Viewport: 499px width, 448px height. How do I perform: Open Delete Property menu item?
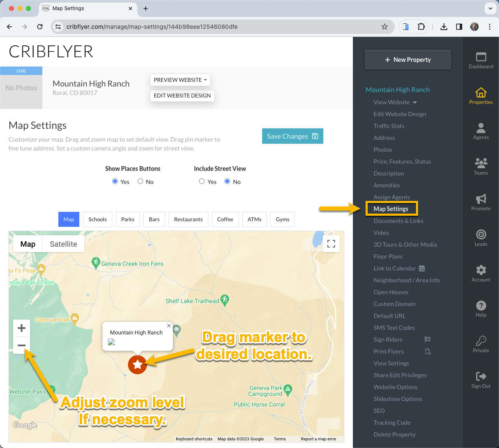[x=394, y=434]
